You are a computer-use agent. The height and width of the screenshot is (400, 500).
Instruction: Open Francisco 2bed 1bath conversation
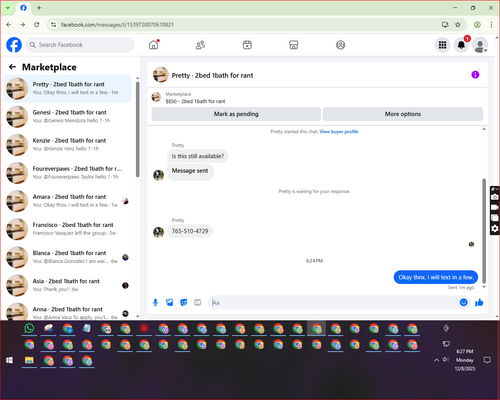tap(68, 229)
